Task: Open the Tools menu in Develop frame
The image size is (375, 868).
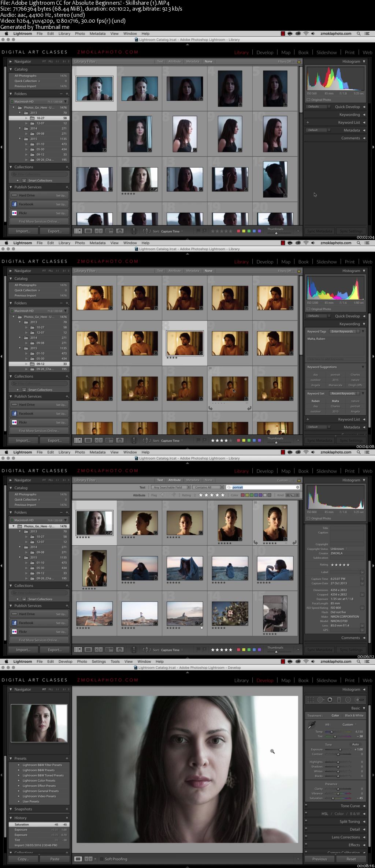Action: 115,661
